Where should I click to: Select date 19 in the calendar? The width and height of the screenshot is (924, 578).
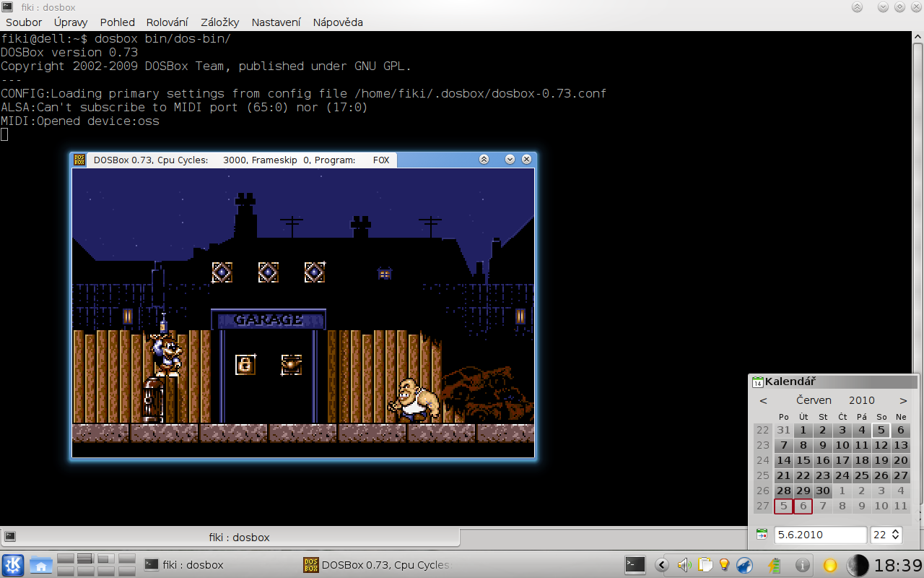pyautogui.click(x=881, y=460)
